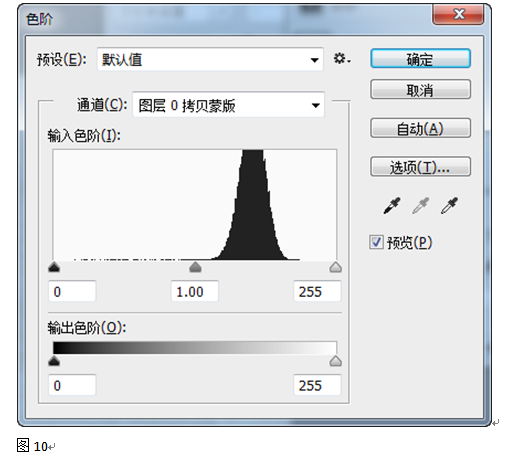Click the midtone gamma field showing 1.00

coord(195,291)
